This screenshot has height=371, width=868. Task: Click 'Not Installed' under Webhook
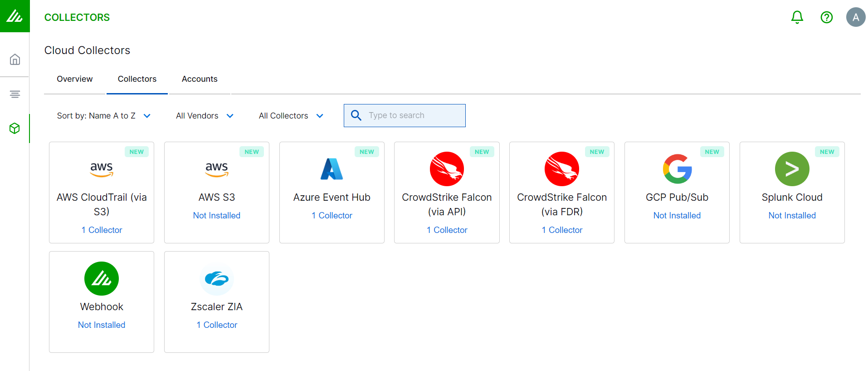tap(102, 325)
